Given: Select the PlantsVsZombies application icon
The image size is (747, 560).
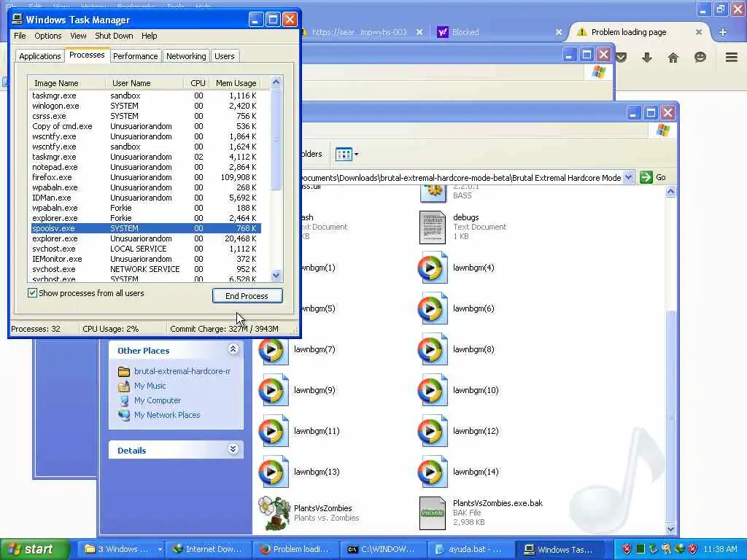Looking at the screenshot, I should pos(274,513).
